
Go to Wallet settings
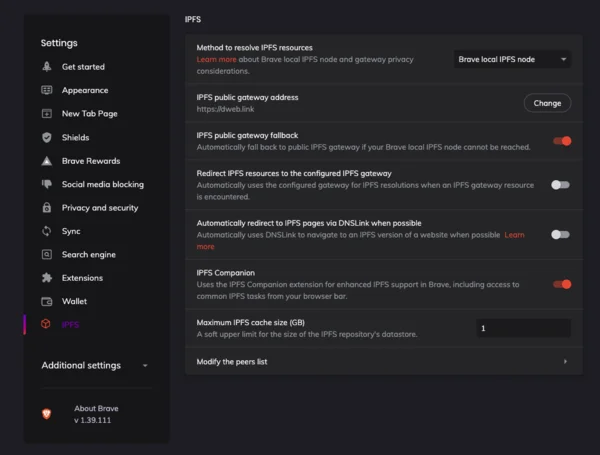[x=74, y=302]
